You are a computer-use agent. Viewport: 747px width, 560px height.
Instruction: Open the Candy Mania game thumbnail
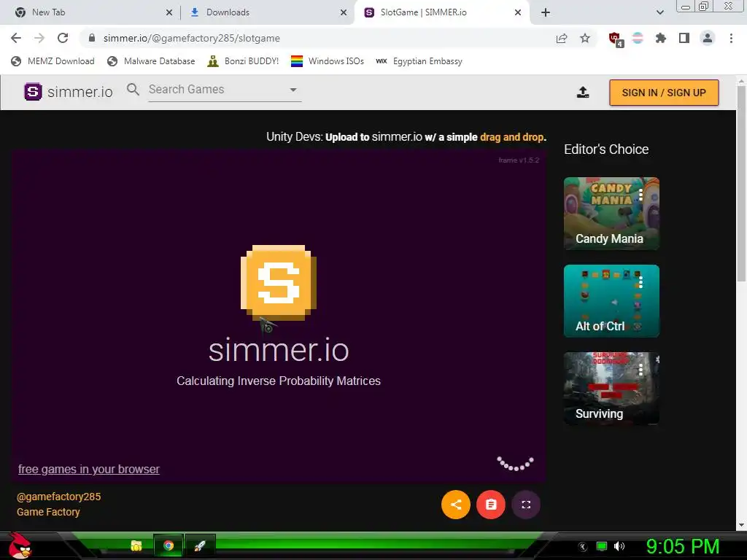612,214
